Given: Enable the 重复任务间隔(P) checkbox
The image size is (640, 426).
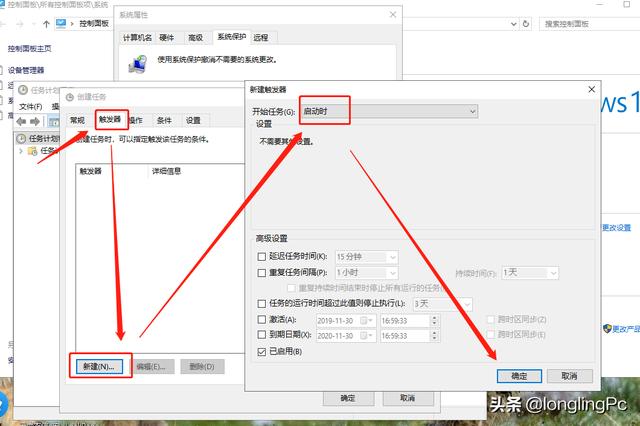Looking at the screenshot, I should pos(262,273).
